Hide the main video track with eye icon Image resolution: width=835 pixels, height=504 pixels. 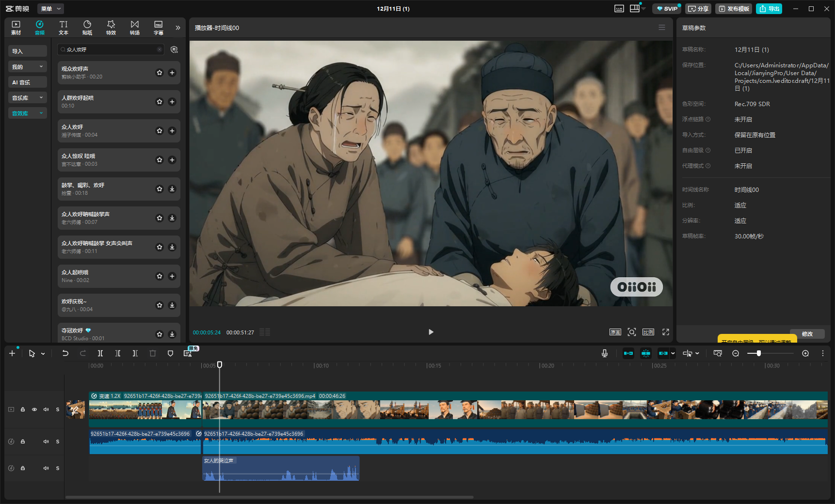[x=34, y=409]
